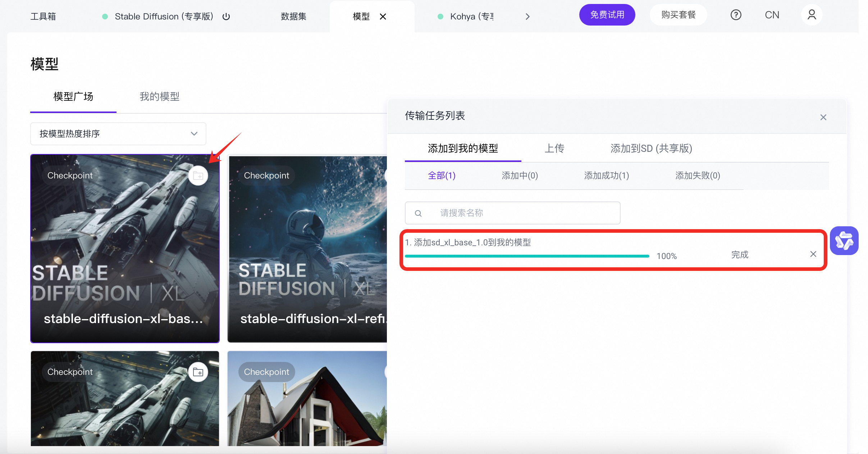This screenshot has height=454, width=868.
Task: Open the purple floating assistant icon
Action: (844, 241)
